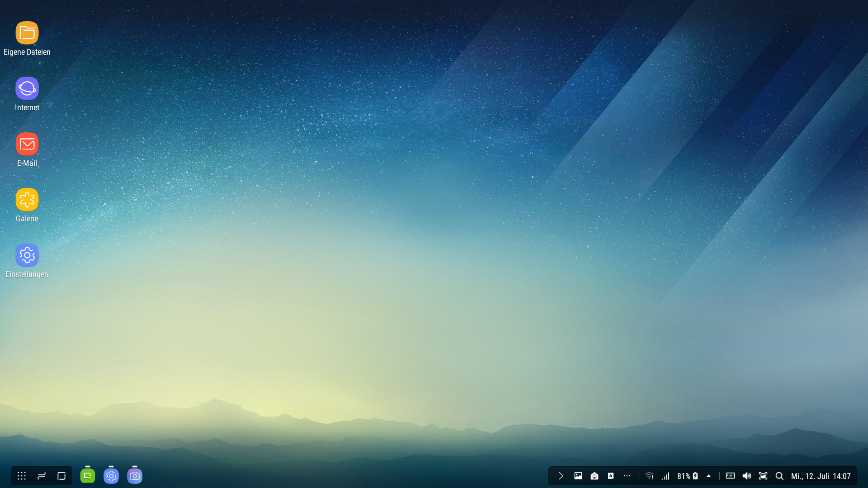Open Wi-Fi status icon in tray
This screenshot has height=488, width=868.
point(649,476)
